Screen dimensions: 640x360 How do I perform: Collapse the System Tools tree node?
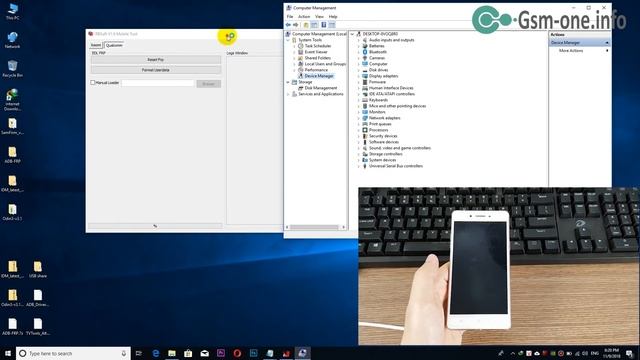(288, 40)
